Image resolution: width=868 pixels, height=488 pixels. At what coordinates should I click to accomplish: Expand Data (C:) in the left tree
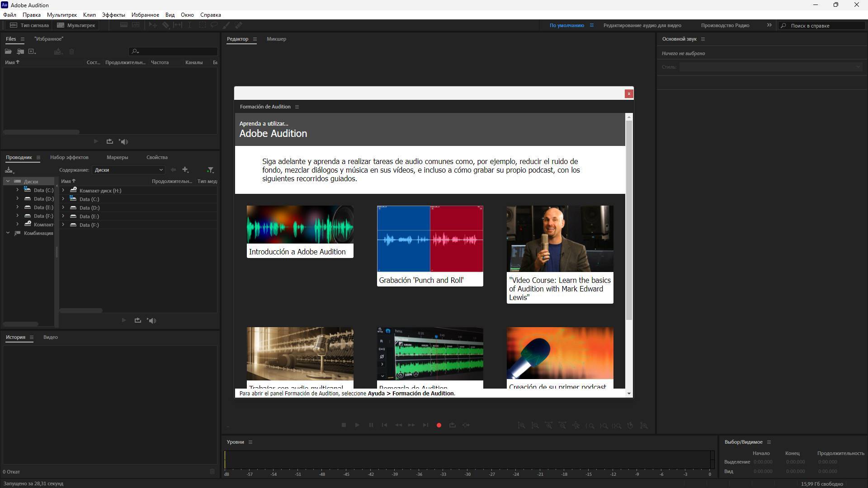tap(17, 190)
